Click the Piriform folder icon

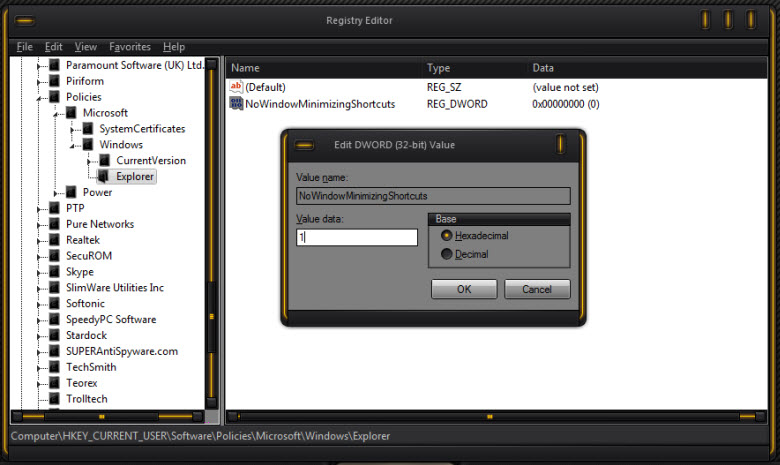pos(55,81)
